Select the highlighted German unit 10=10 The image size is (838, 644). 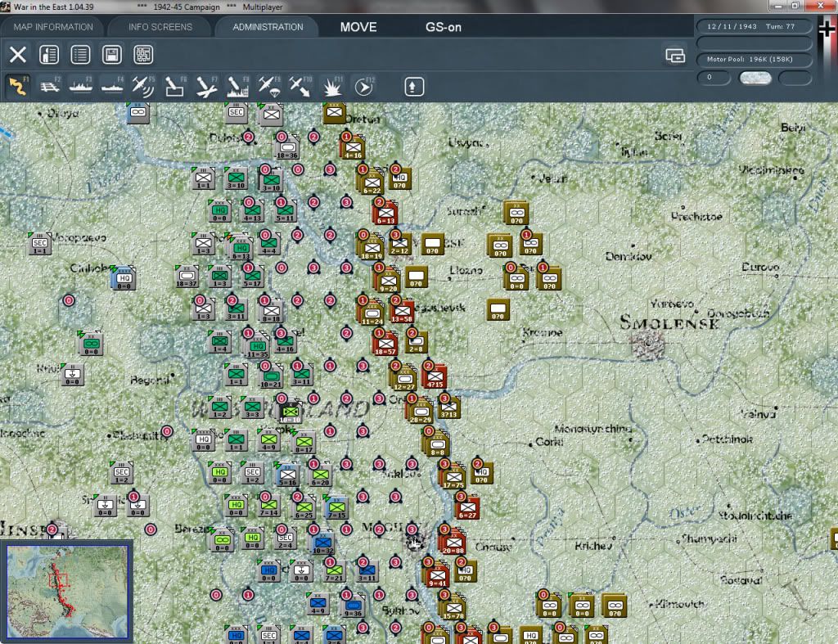pyautogui.click(x=291, y=412)
